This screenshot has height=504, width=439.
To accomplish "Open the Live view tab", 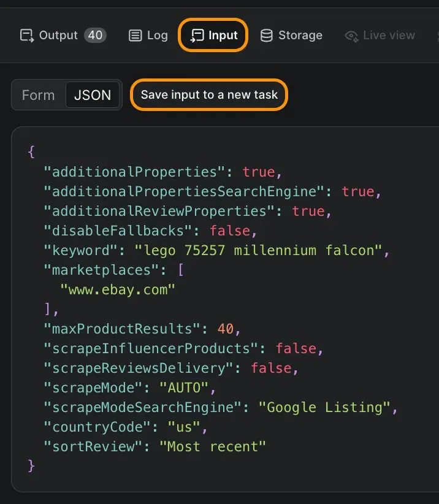I will 380,36.
